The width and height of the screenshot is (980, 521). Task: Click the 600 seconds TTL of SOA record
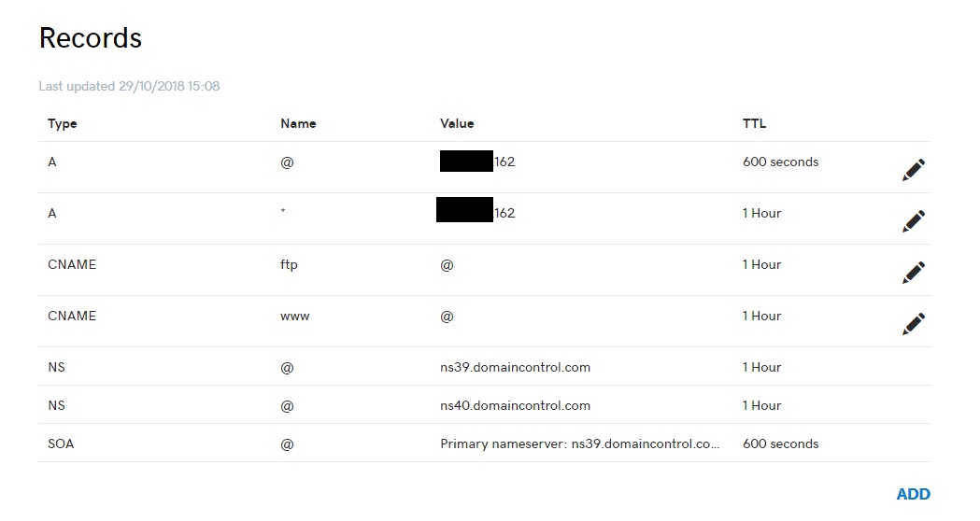click(x=780, y=444)
